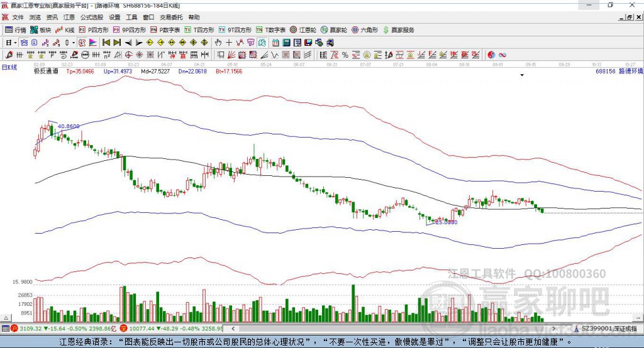Open the 板块 sector view
Image resolution: width=644 pixels, height=348 pixels.
pos(41,30)
